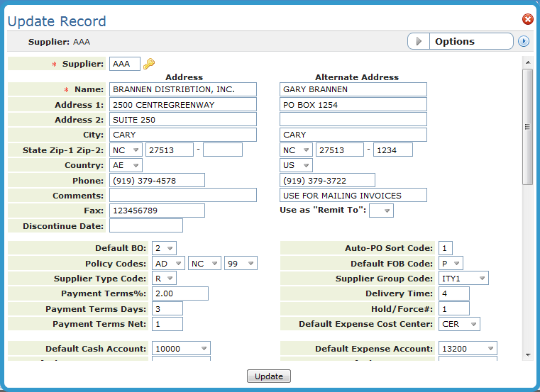Expand the Use as Remit To dropdown
The height and width of the screenshot is (392, 540).
(381, 211)
